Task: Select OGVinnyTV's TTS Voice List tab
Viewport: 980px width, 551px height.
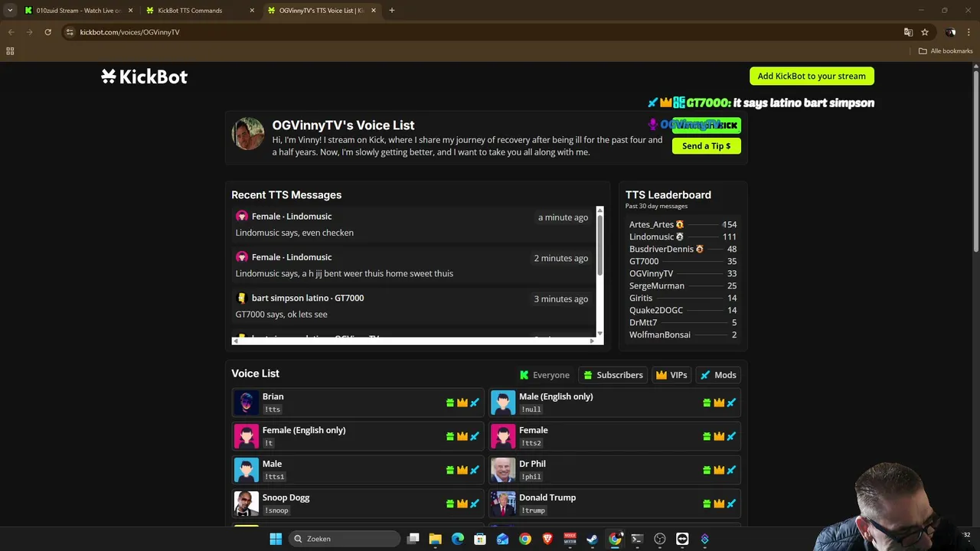Action: point(322,11)
